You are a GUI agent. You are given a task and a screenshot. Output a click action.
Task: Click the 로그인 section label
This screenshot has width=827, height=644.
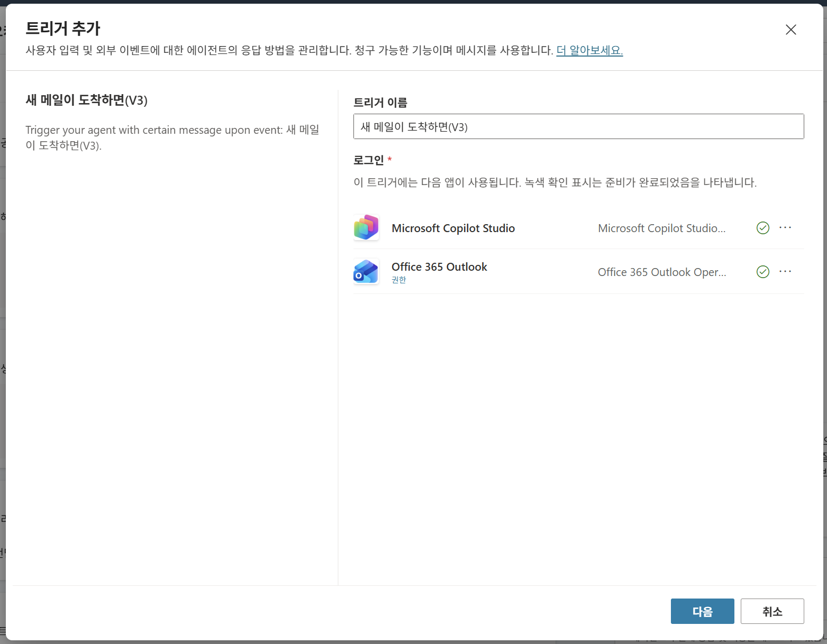369,160
